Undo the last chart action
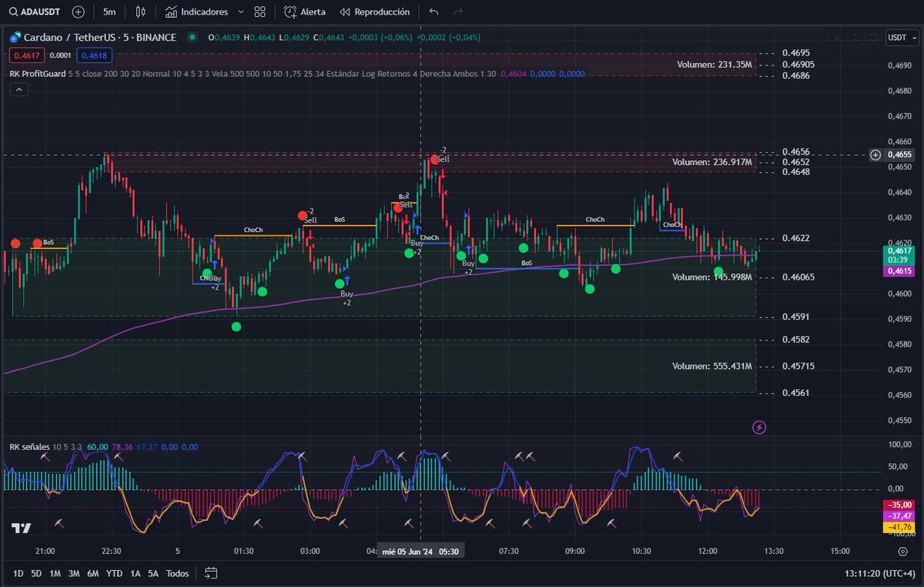 pyautogui.click(x=434, y=12)
